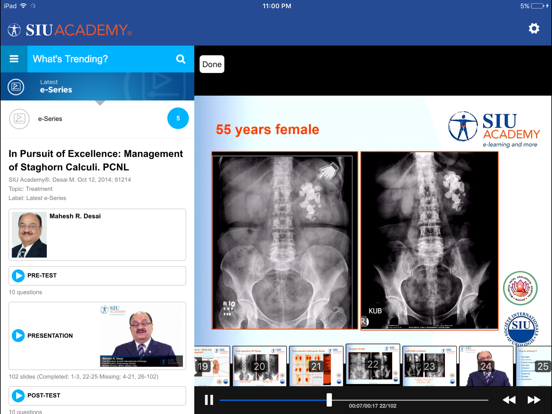Screen dimensions: 552x414
Task: Open the hamburger menu
Action: tap(14, 59)
